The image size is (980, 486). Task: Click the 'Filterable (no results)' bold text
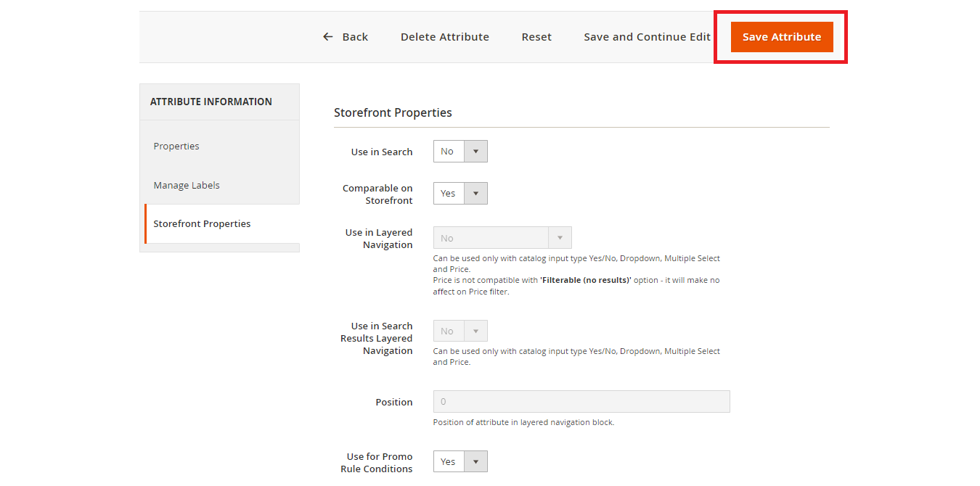pyautogui.click(x=586, y=280)
